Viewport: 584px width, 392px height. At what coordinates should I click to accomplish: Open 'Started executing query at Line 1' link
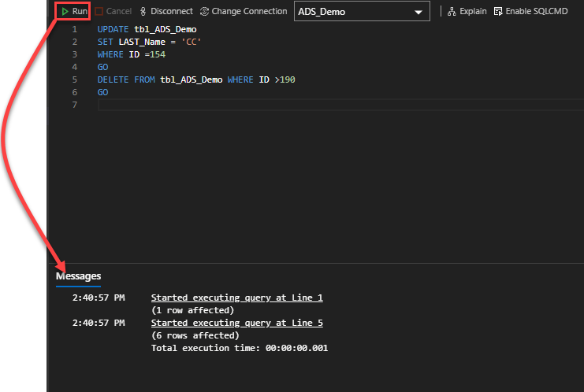click(236, 298)
